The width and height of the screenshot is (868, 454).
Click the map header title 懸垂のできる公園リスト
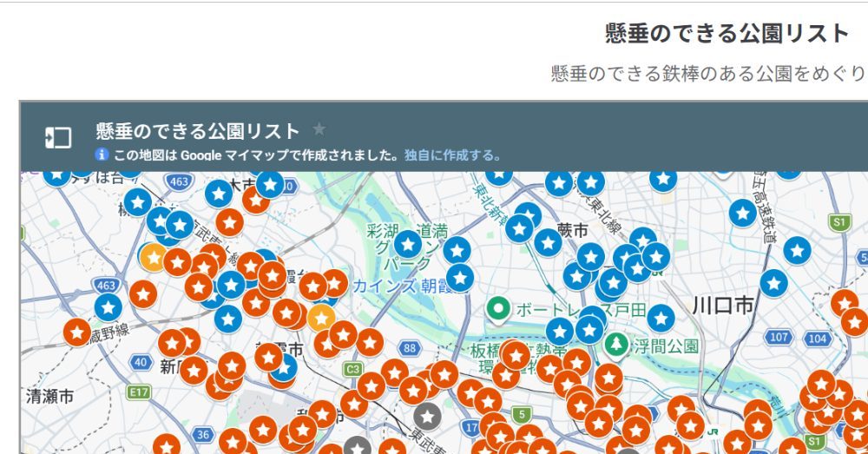[x=198, y=131]
